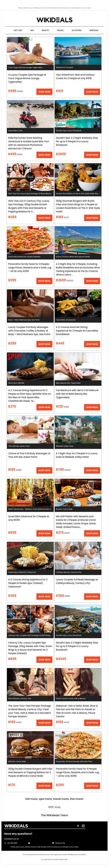Shop now for the R175 BROCKA burgers deal

pyautogui.click(x=44, y=785)
